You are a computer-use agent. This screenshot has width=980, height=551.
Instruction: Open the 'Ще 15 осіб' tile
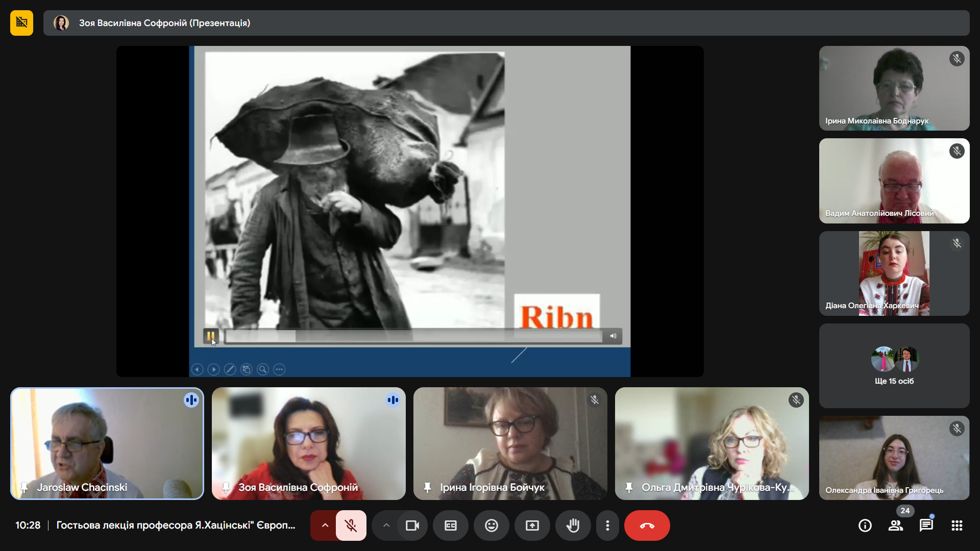tap(894, 365)
